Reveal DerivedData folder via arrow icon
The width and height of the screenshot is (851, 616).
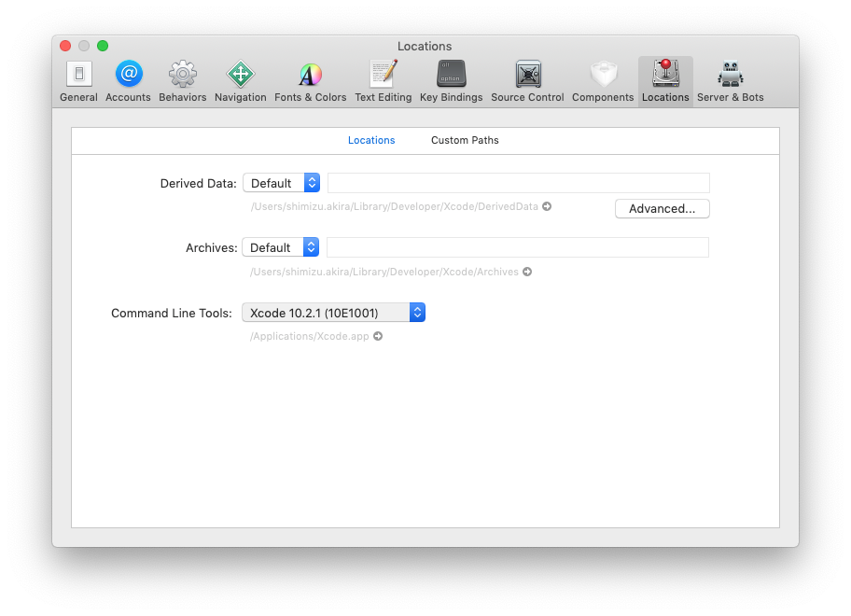[547, 206]
